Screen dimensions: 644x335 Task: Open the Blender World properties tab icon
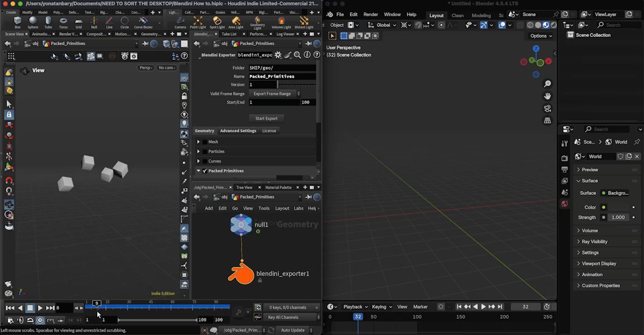point(565,204)
